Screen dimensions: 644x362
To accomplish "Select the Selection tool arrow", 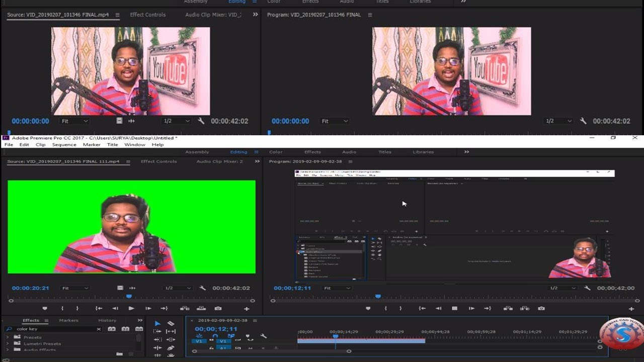I will [x=157, y=323].
